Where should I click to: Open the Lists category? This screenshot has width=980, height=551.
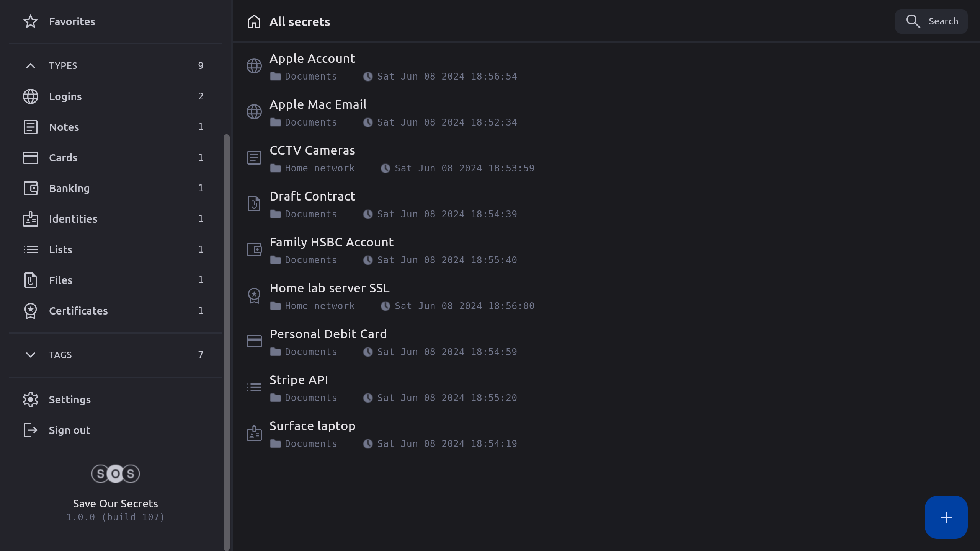click(x=60, y=249)
